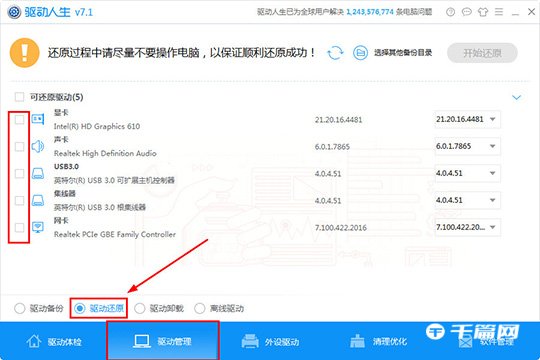Select the 驱动备份 radio button
The width and height of the screenshot is (540, 360).
[20, 308]
